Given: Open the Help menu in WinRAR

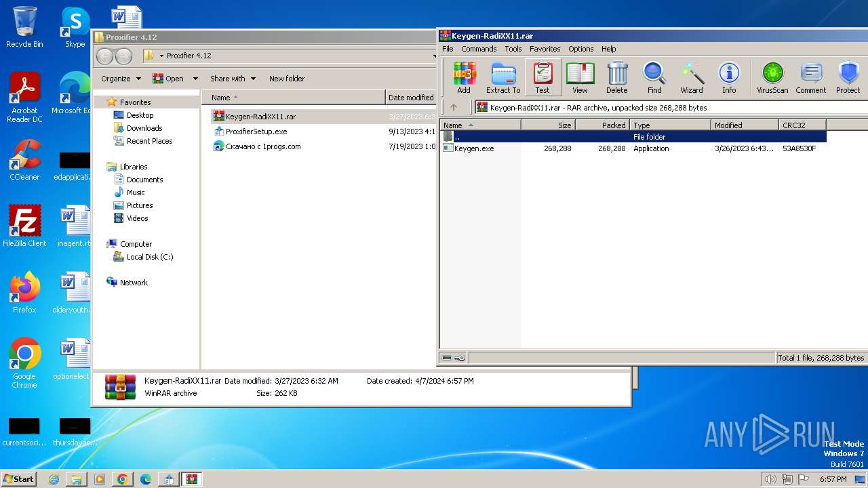Looking at the screenshot, I should coord(608,49).
